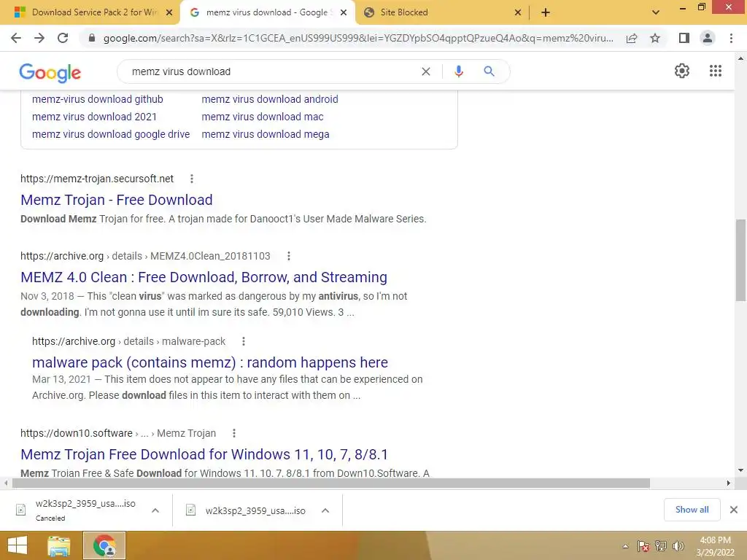Open options for malware-pack result

click(244, 341)
